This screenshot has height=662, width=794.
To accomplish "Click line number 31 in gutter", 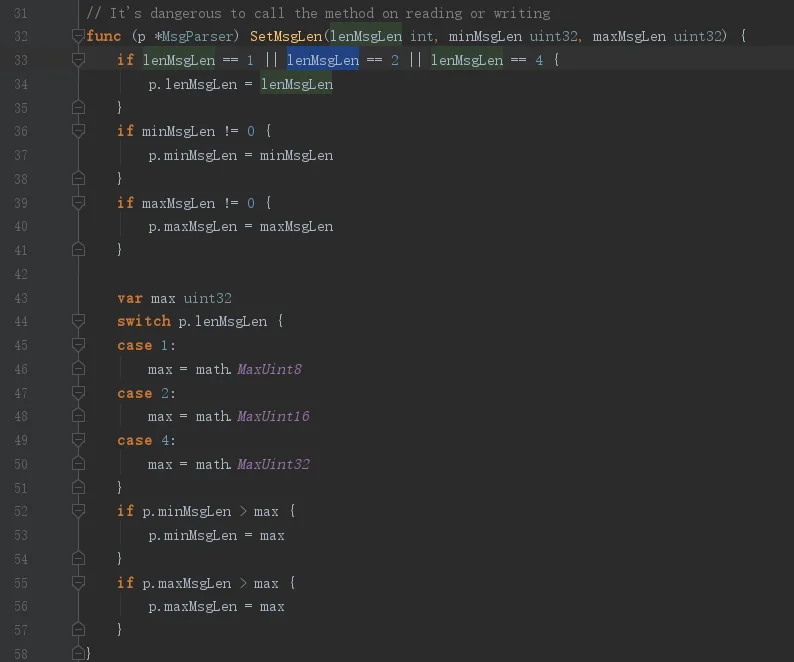I will click(x=21, y=13).
